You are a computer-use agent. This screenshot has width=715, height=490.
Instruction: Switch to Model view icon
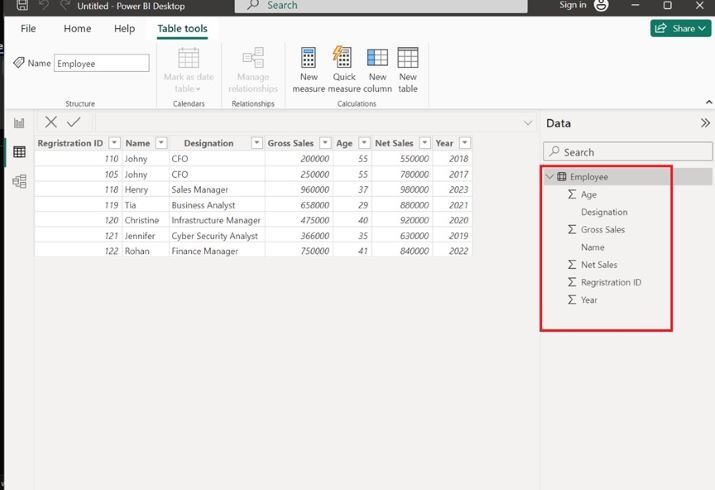[19, 181]
